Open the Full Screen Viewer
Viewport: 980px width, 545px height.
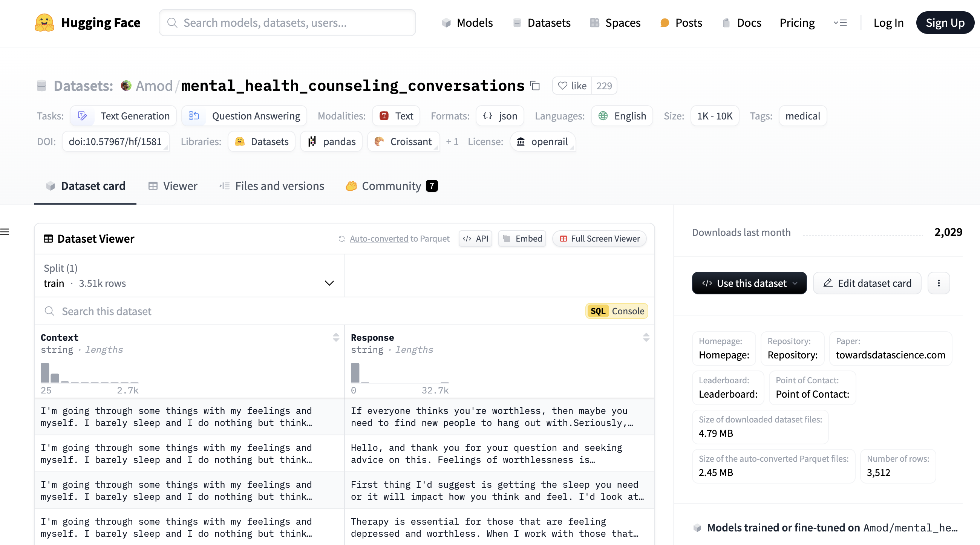click(600, 239)
